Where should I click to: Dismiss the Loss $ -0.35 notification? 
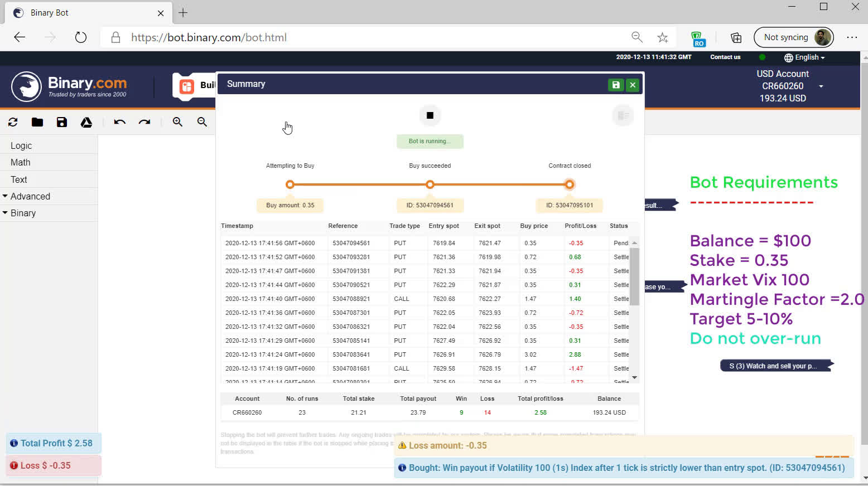(54, 465)
